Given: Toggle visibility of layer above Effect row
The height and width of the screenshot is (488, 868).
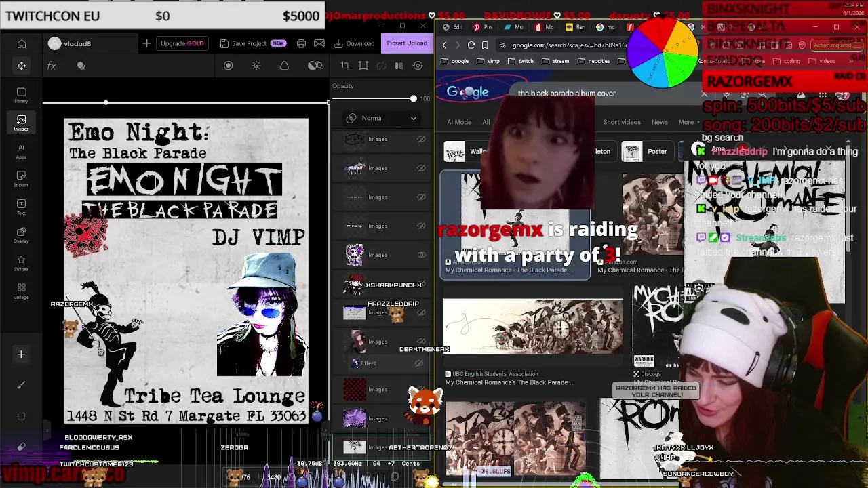Looking at the screenshot, I should pyautogui.click(x=421, y=342).
